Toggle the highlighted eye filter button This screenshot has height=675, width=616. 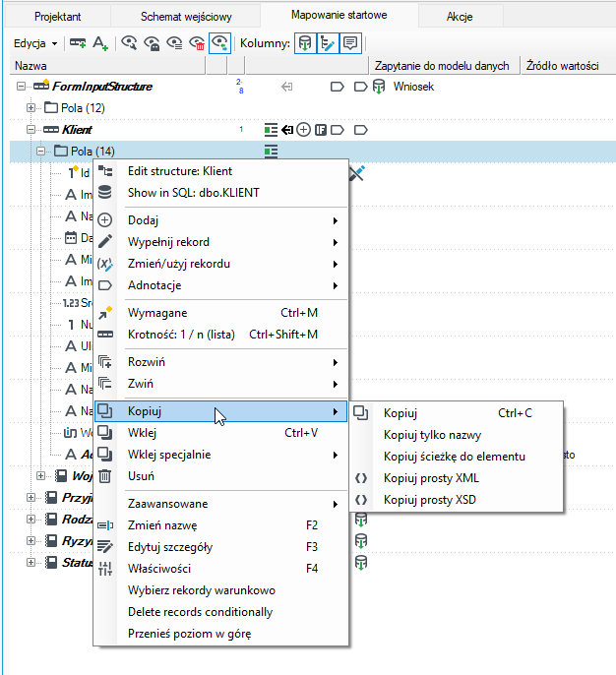tap(220, 43)
